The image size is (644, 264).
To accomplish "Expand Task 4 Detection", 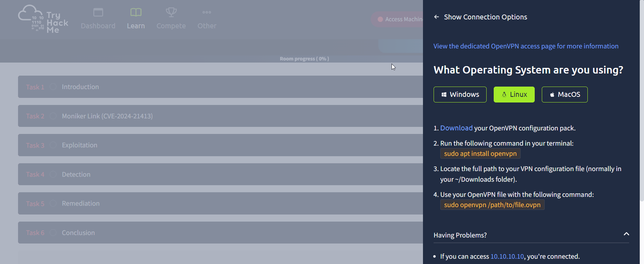I will 220,174.
